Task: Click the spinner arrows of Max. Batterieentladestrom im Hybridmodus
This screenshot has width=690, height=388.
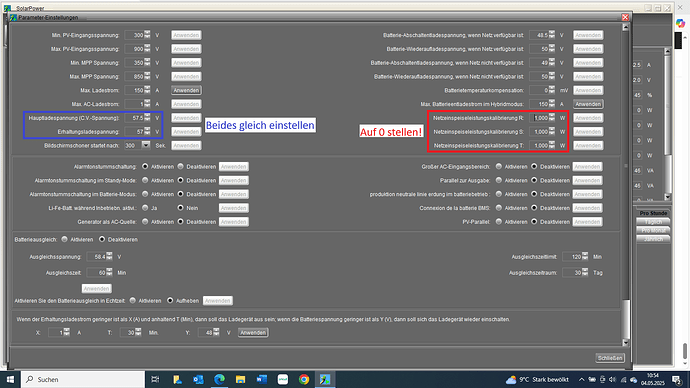Action: 552,104
